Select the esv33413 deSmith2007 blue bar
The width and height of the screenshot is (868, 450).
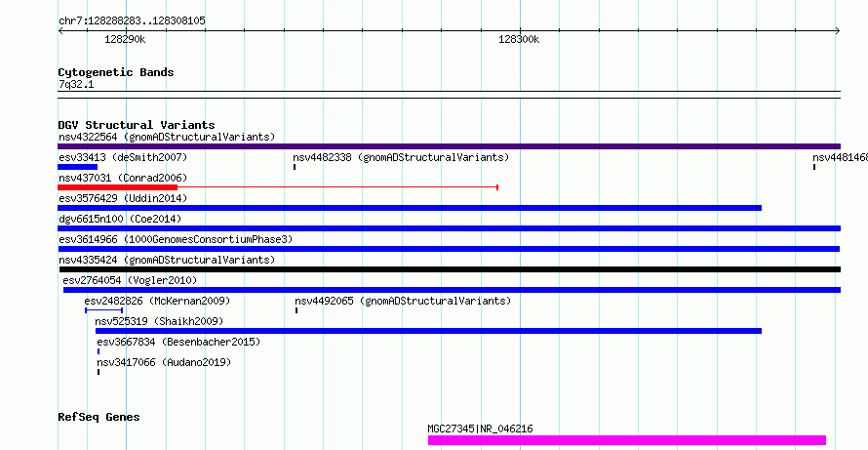(x=77, y=167)
